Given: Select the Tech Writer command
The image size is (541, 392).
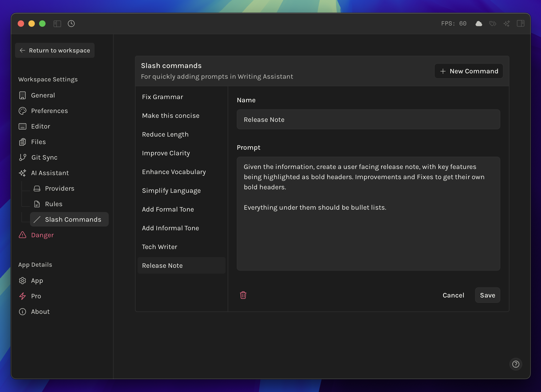Looking at the screenshot, I should [x=181, y=247].
